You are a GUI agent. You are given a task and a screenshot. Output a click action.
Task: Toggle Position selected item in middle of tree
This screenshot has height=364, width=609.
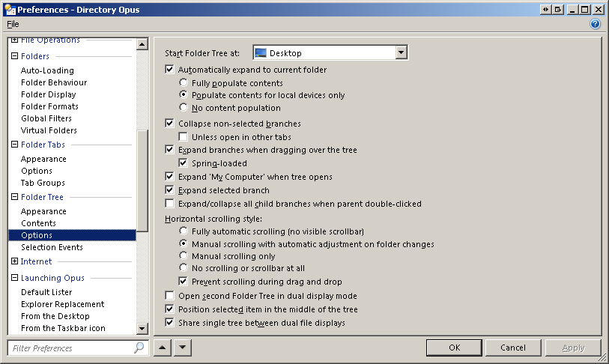click(169, 309)
